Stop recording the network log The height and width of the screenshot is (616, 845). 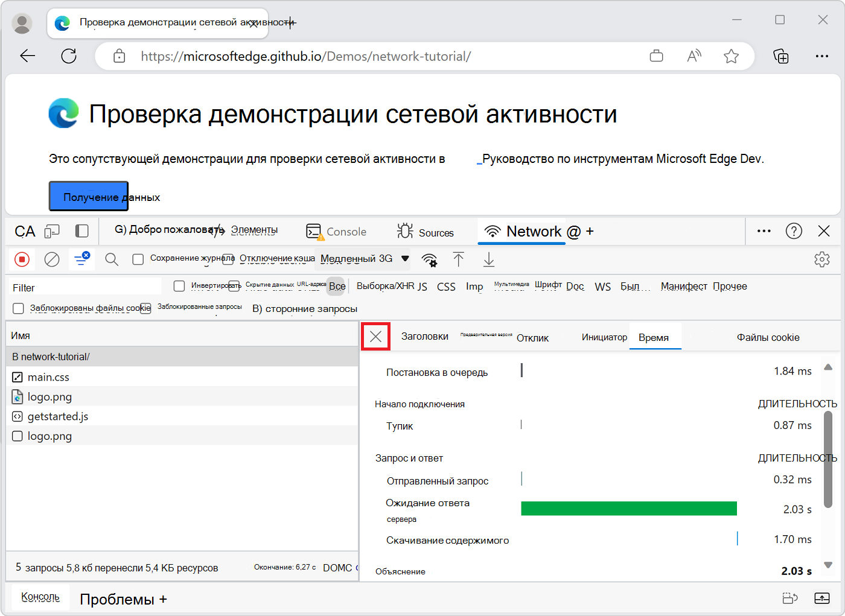(x=22, y=259)
